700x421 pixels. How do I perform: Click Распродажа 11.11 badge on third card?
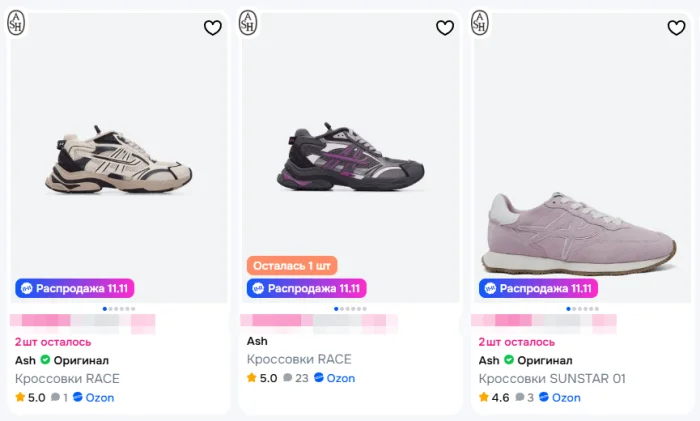(539, 288)
